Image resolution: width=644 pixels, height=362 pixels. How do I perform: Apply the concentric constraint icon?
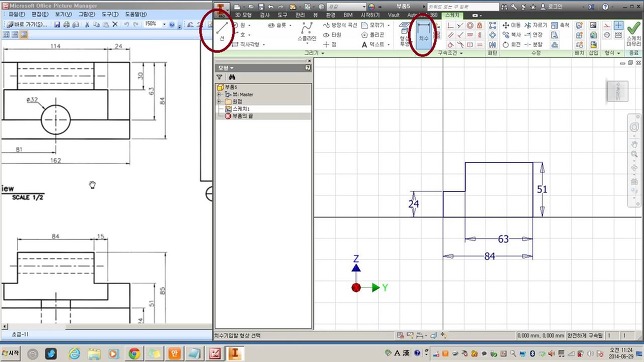pos(470,25)
